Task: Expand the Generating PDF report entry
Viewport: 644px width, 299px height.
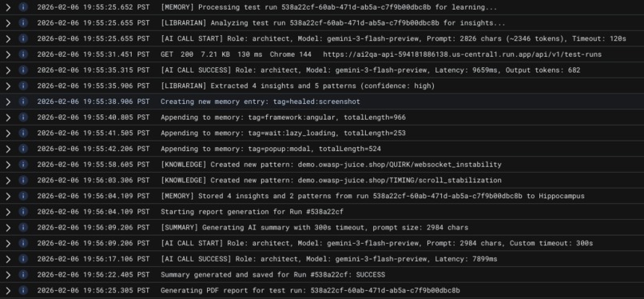Action: 8,290
